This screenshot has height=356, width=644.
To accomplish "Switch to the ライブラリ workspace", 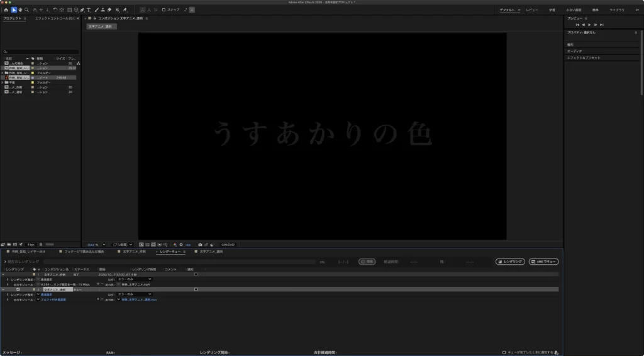I will tap(616, 10).
